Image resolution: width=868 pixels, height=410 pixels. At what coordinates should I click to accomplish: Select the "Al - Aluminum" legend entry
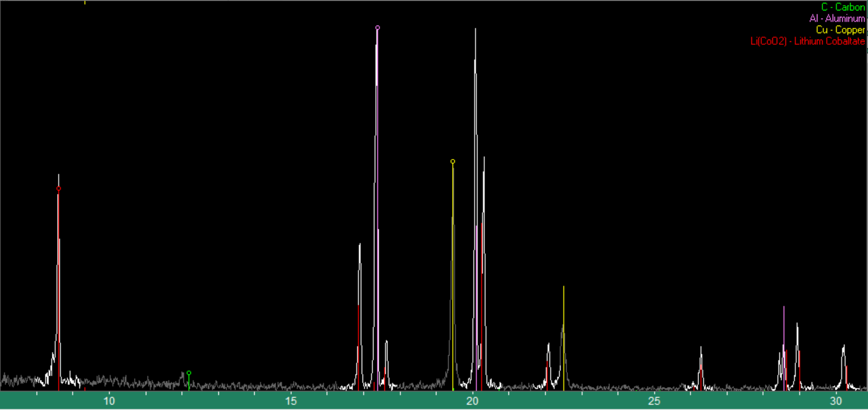coord(837,19)
